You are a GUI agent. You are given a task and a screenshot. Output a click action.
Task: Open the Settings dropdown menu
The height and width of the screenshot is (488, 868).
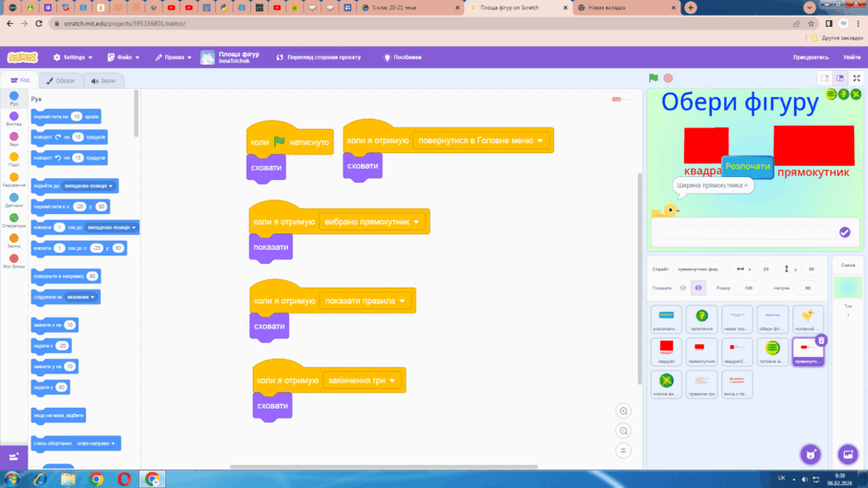click(x=73, y=57)
